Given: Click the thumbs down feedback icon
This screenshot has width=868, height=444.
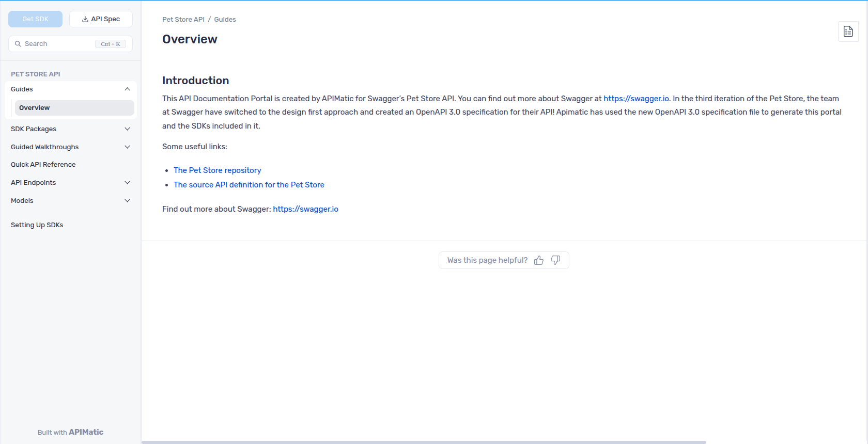Looking at the screenshot, I should coord(555,260).
